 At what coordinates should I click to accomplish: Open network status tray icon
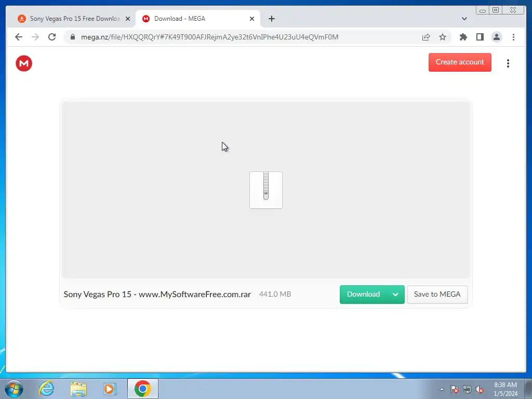[x=467, y=389]
